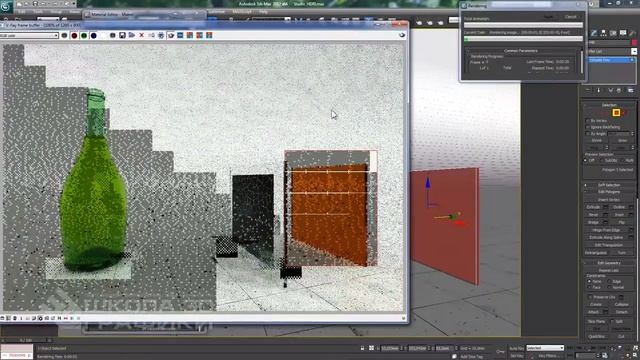640x360 pixels.
Task: Select the Editable Poly entry in modifier stack
Action: (x=610, y=60)
